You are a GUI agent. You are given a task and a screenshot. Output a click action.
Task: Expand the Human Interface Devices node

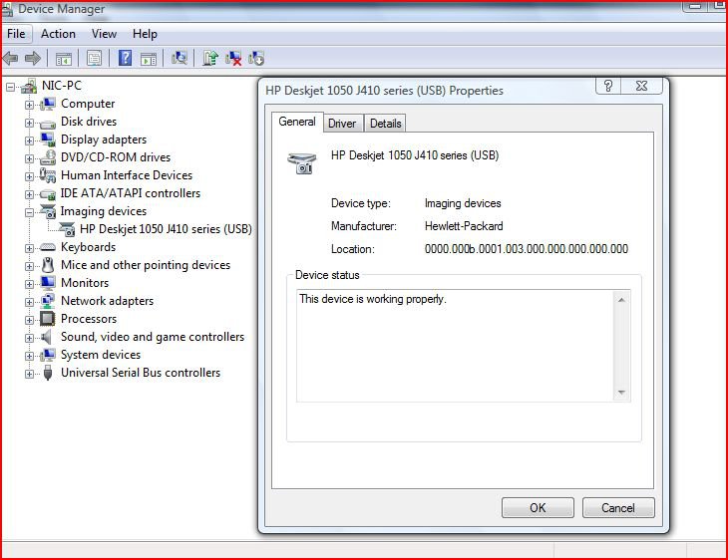point(29,176)
